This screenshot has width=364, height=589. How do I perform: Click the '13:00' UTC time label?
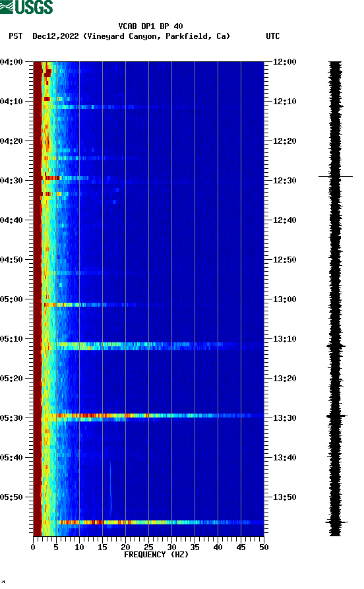pos(284,299)
